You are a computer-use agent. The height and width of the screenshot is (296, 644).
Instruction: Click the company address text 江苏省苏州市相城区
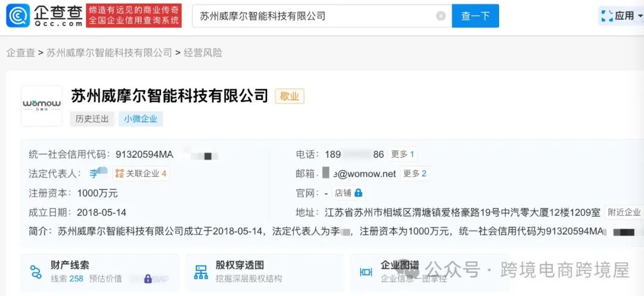click(x=463, y=213)
